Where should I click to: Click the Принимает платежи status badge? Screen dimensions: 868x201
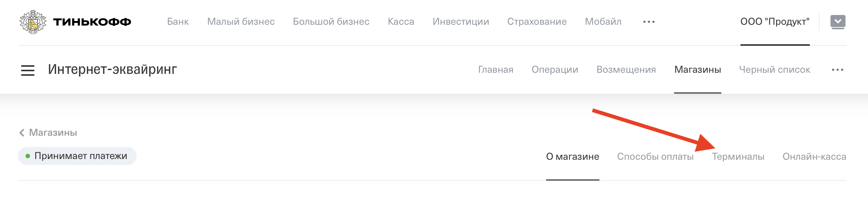point(77,156)
